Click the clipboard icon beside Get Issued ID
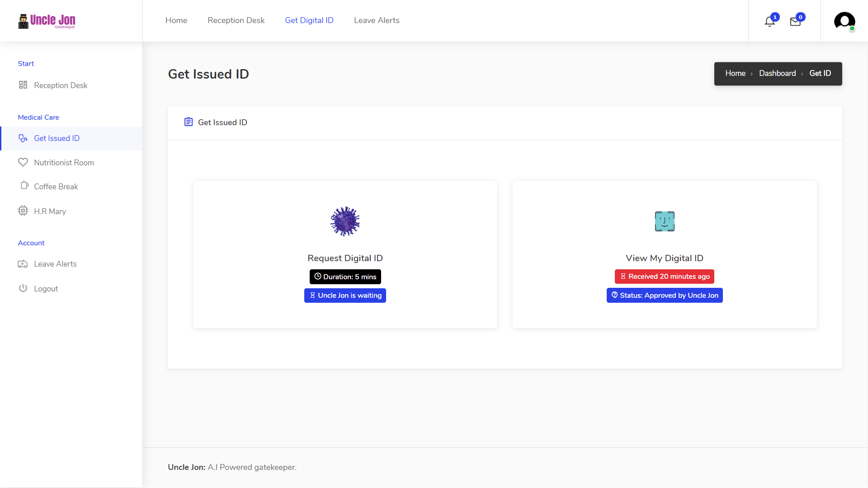Screen dimensions: 868x488 coord(189,122)
